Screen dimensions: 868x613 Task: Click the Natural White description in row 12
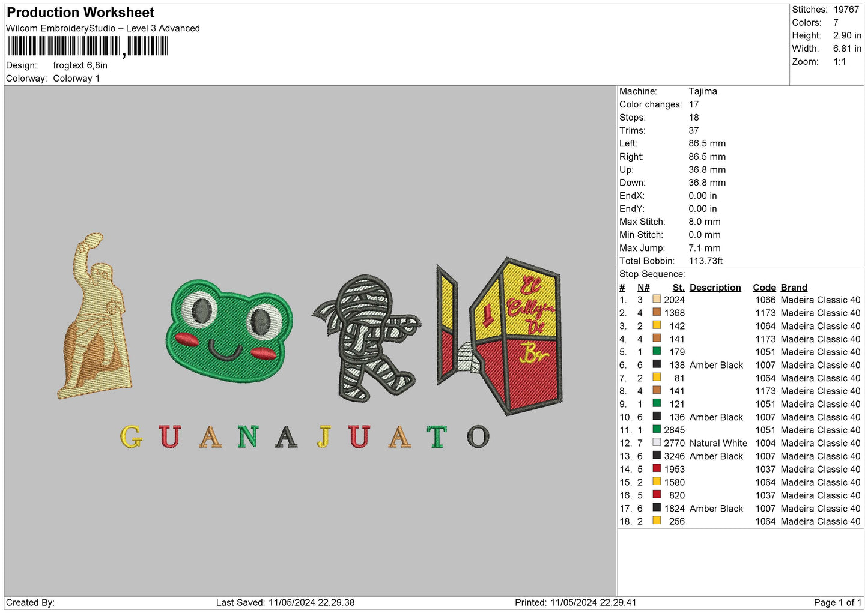pyautogui.click(x=718, y=444)
